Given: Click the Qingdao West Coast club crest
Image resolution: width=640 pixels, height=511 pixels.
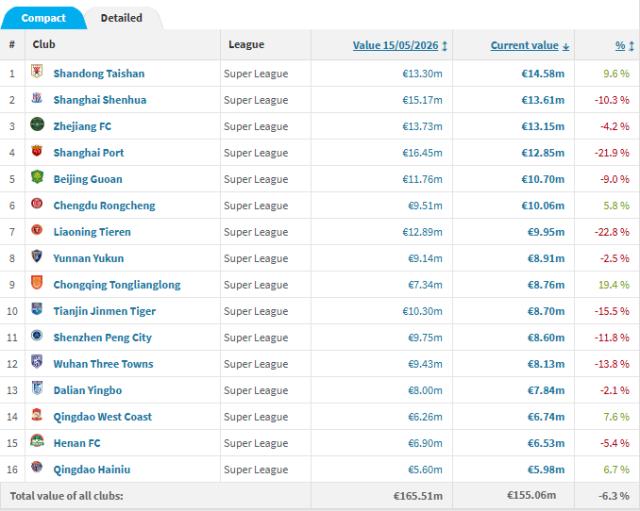Looking at the screenshot, I should pos(37,414).
